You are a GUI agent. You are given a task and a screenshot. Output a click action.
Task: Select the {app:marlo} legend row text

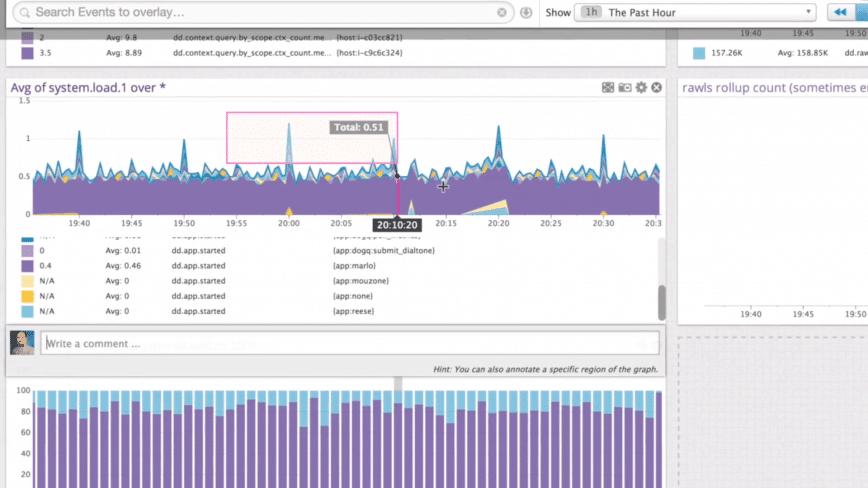coord(354,266)
